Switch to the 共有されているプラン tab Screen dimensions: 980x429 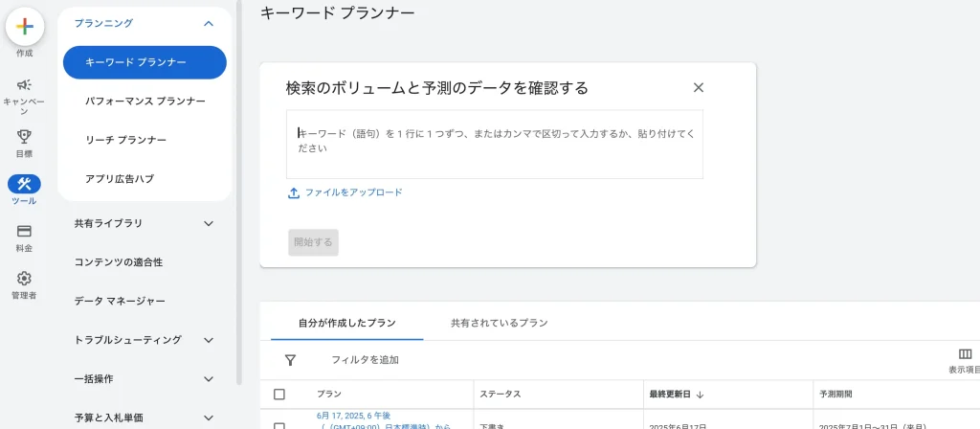[500, 324]
